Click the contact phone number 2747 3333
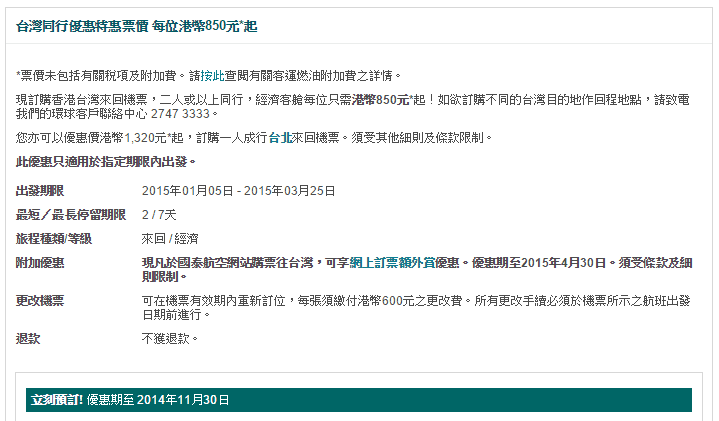Screen dimensions: 719x421 185,114
